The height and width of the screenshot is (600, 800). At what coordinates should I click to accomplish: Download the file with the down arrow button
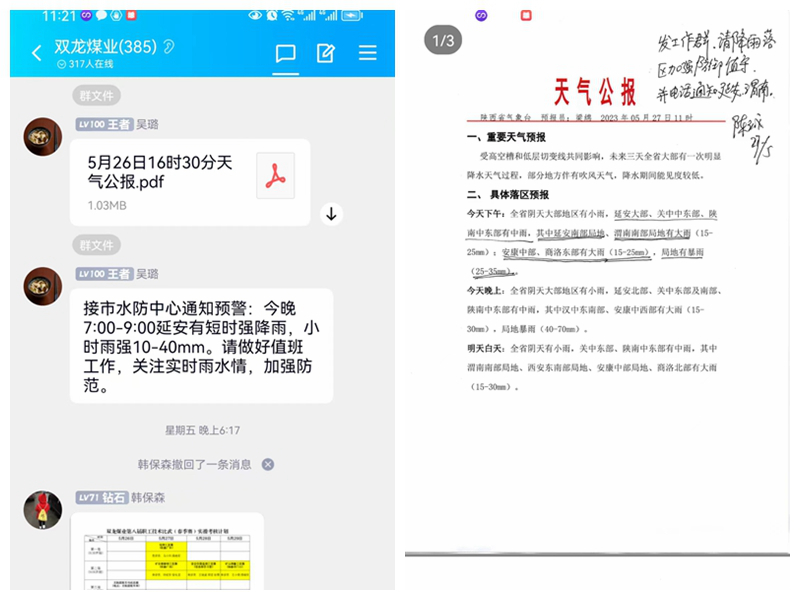[x=332, y=214]
